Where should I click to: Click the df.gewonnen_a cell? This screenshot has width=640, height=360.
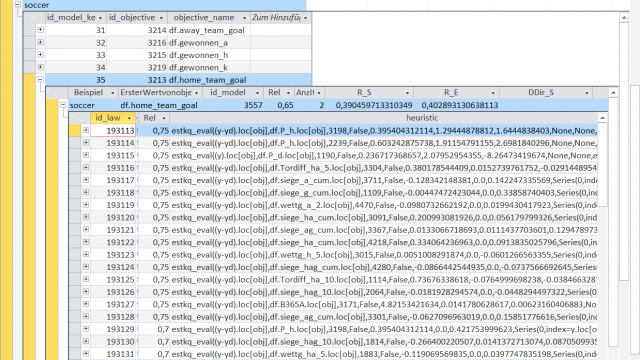209,42
